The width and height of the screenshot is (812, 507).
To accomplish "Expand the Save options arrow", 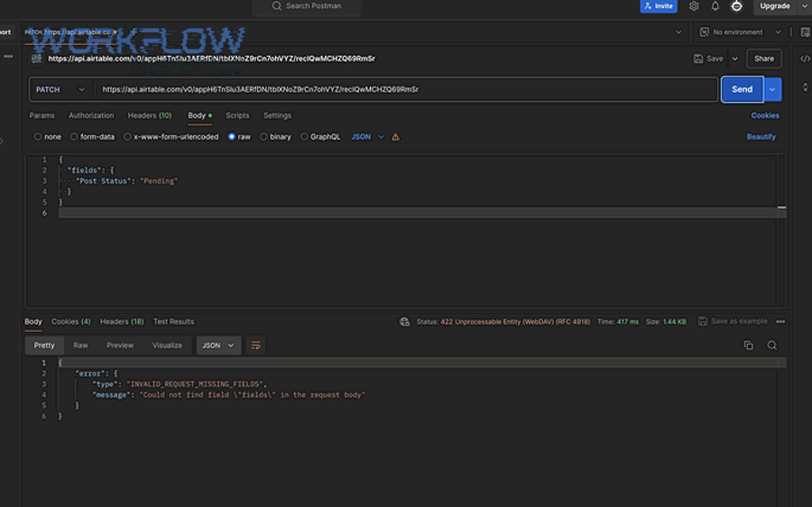I will pyautogui.click(x=734, y=59).
